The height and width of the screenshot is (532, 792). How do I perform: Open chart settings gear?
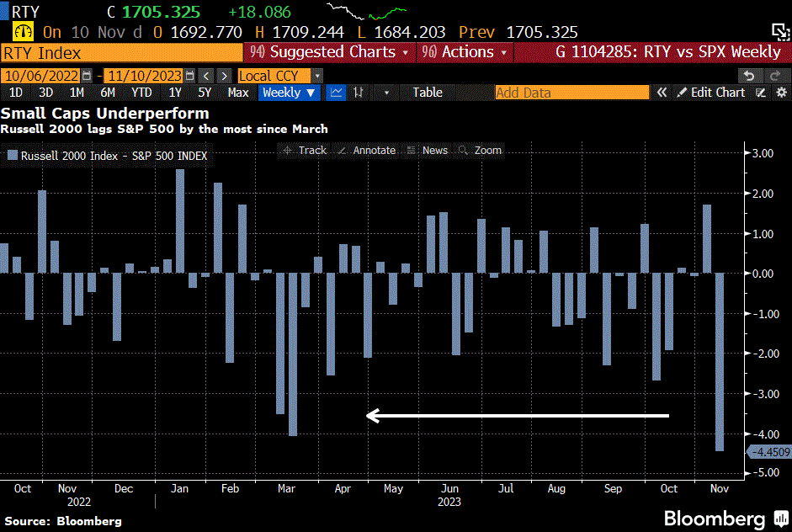pos(781,93)
